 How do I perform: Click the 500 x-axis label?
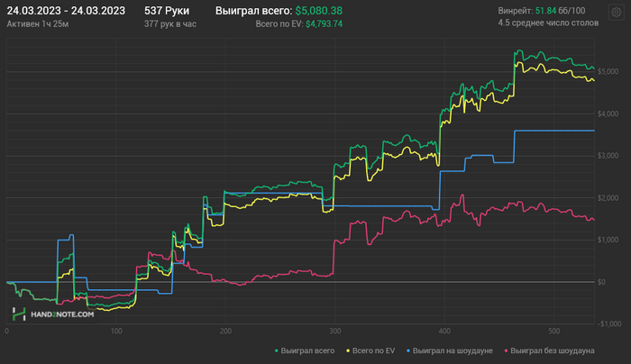pyautogui.click(x=554, y=331)
